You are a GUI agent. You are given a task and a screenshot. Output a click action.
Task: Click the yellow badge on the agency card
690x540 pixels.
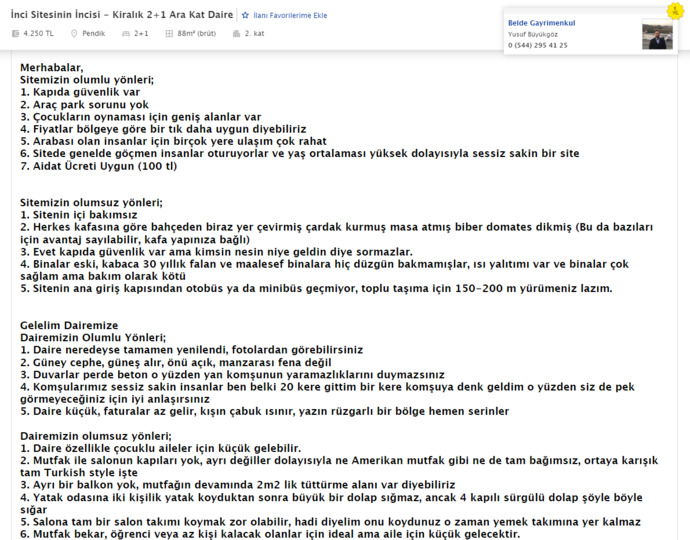[675, 11]
